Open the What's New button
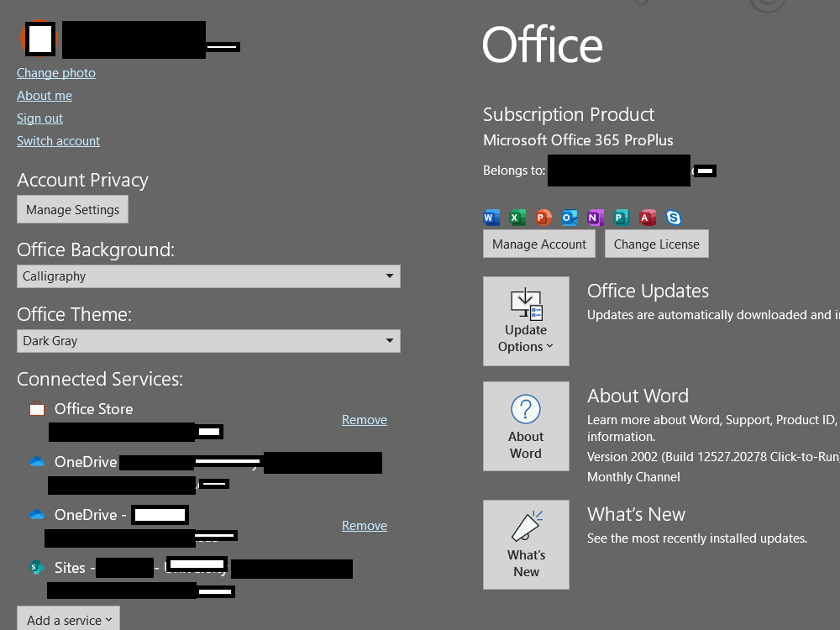This screenshot has height=630, width=840. point(526,545)
